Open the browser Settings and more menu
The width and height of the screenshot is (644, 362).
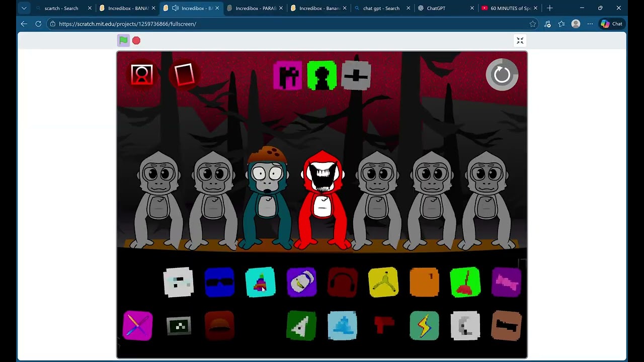(x=590, y=24)
